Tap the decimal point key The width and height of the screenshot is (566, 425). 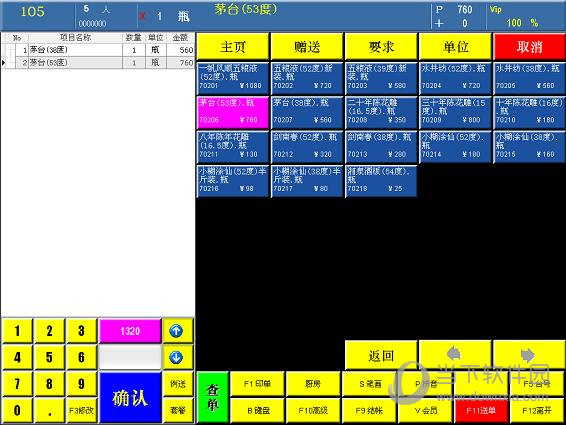pos(49,410)
